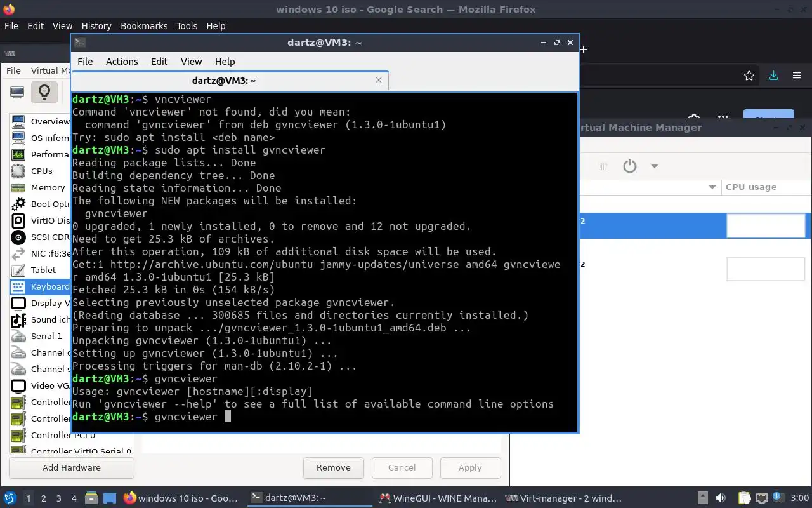
Task: Open the Firefox downloads panel
Action: (773, 76)
